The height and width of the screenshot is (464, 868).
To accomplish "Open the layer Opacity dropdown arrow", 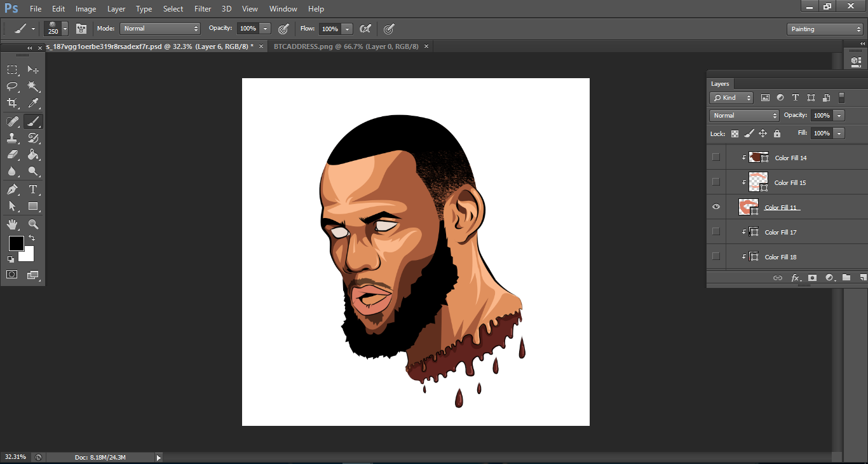I will point(839,116).
